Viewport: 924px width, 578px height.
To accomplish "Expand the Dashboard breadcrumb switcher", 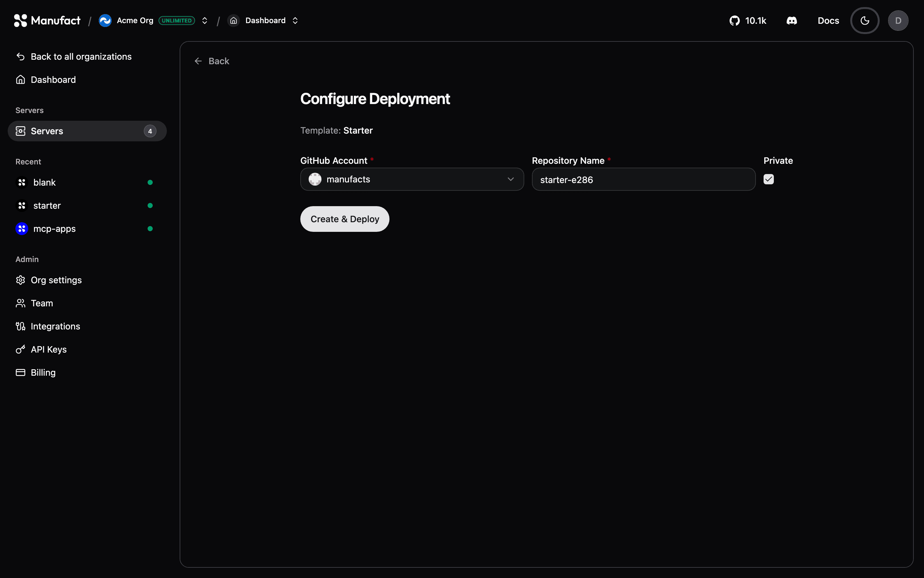I will point(295,21).
